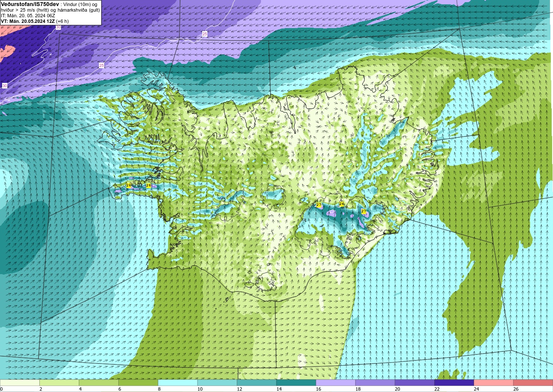Screen dimensions: 553x392
Task: Click the "(+6 h)" forecast offset text
Action: [62, 21]
